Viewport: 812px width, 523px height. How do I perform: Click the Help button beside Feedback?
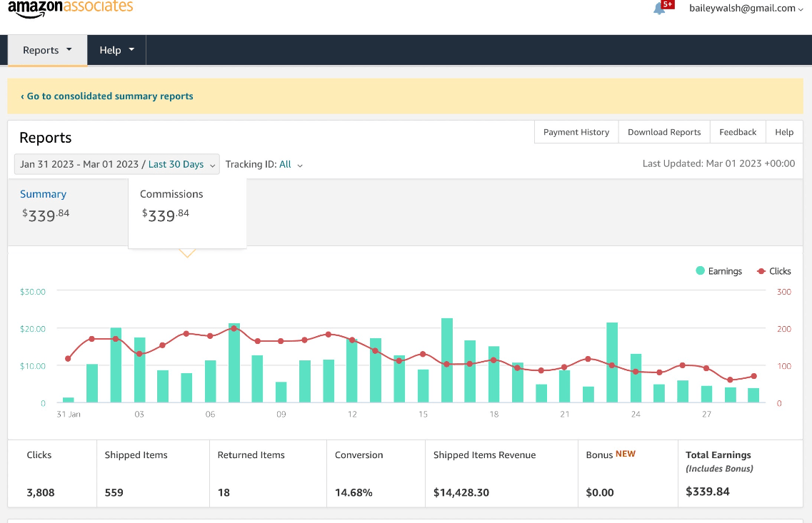(784, 132)
